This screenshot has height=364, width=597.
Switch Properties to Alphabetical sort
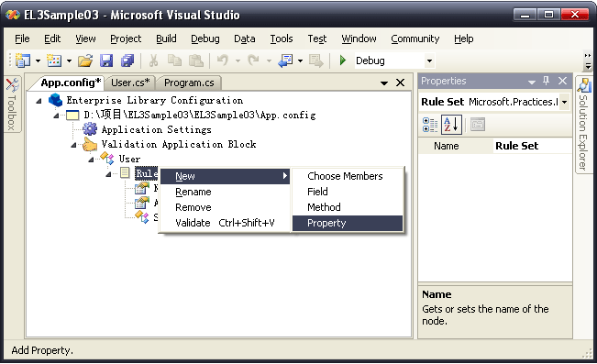click(x=451, y=125)
